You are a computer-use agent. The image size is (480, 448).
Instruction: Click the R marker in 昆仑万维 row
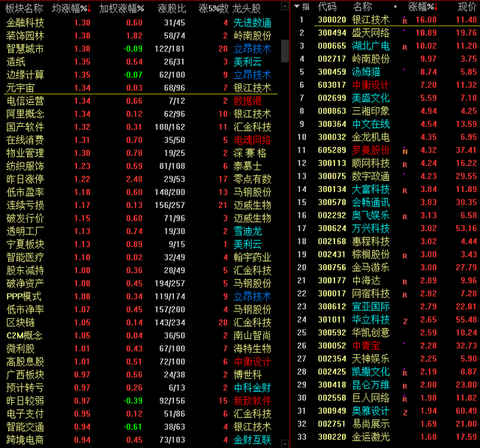[x=405, y=386]
